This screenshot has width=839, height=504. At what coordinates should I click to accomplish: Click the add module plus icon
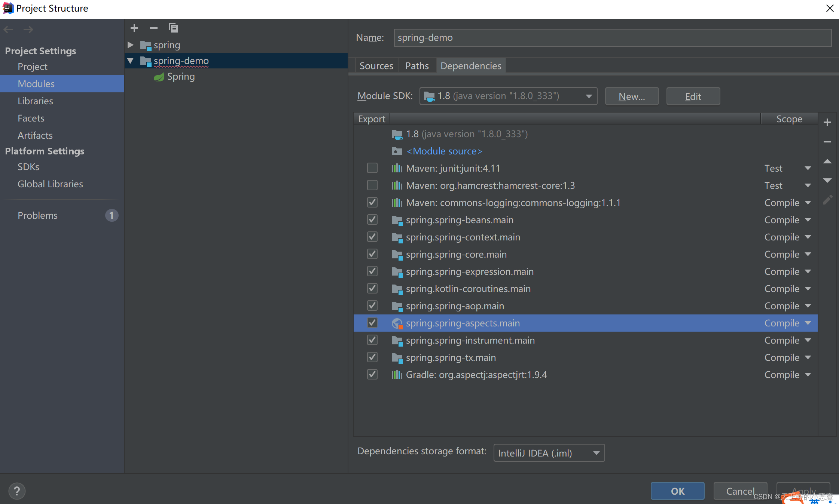pos(134,28)
